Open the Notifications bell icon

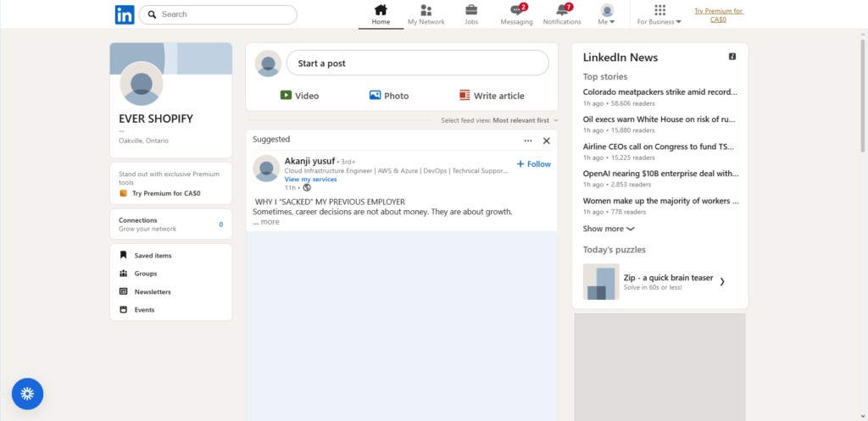562,11
